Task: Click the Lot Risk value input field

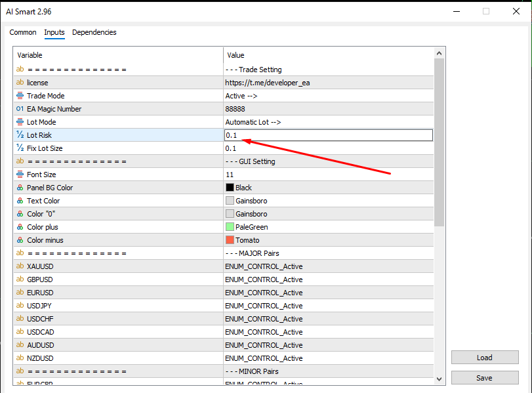Action: tap(329, 135)
